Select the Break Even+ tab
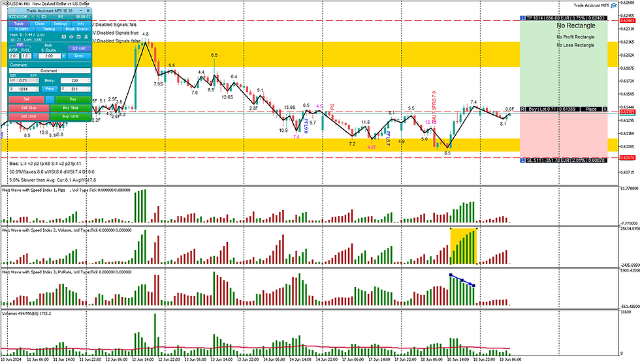 coord(77,29)
